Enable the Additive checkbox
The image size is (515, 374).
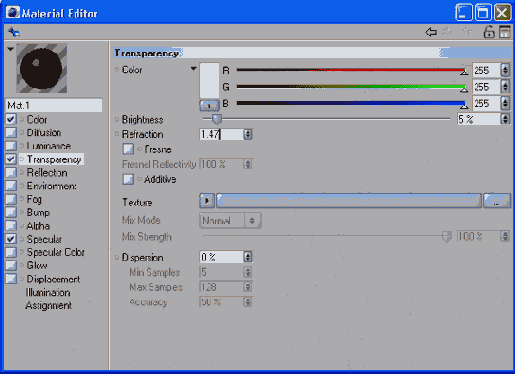[128, 179]
